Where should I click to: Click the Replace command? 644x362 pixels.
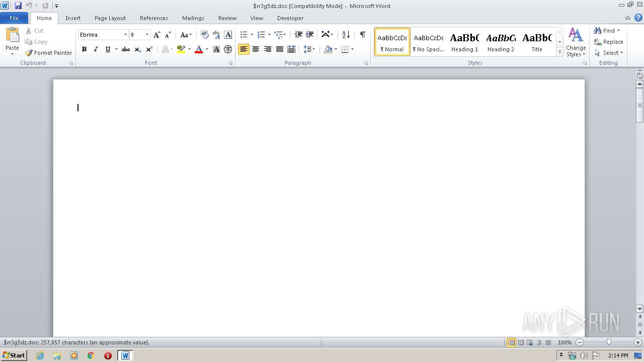tap(608, 42)
